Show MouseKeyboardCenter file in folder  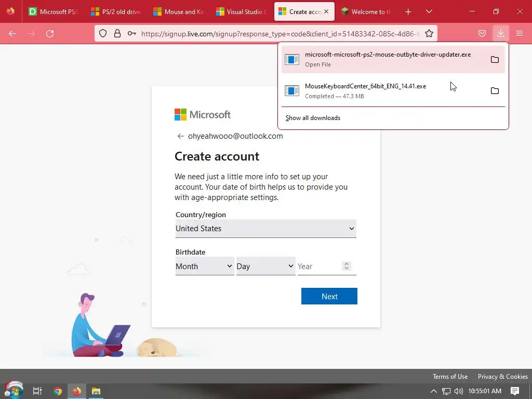coord(495,90)
